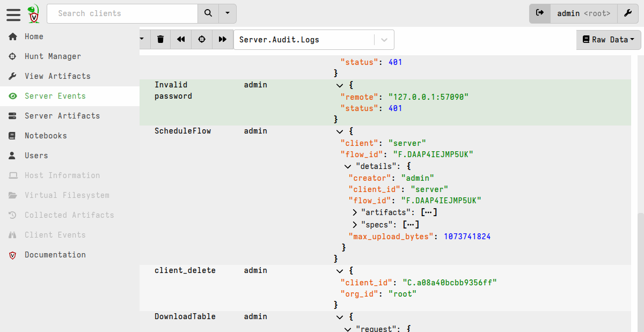Open View Artifacts in sidebar
The image size is (644, 332).
click(x=70, y=76)
